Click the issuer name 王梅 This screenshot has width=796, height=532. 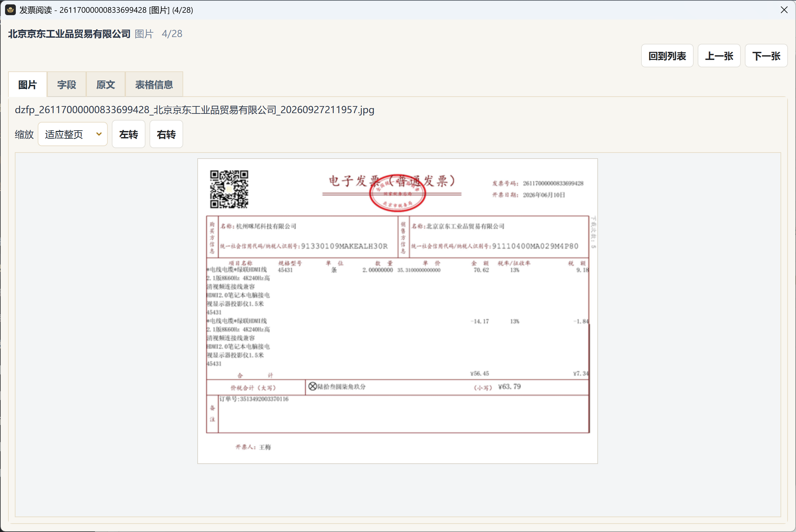coord(265,447)
